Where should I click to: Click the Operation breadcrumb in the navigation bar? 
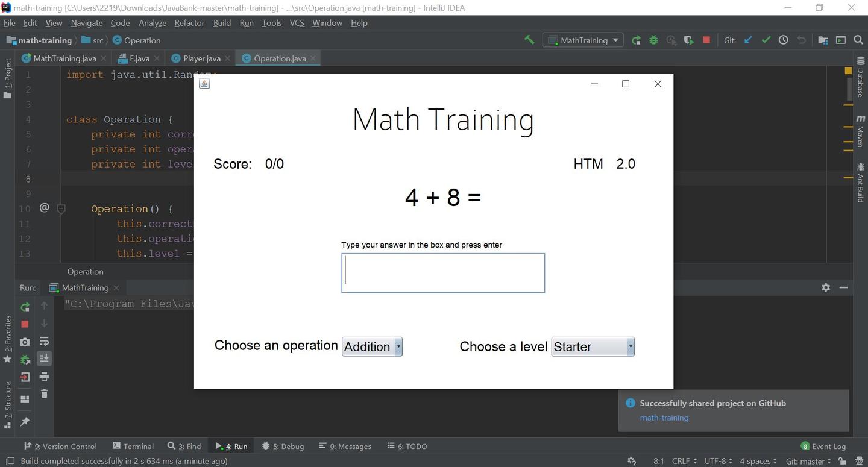coord(137,40)
